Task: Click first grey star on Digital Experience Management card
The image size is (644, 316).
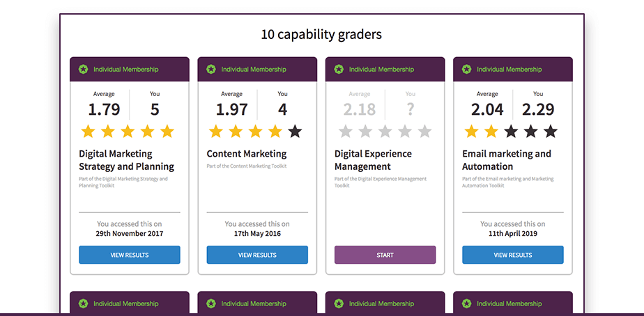Action: [x=344, y=131]
